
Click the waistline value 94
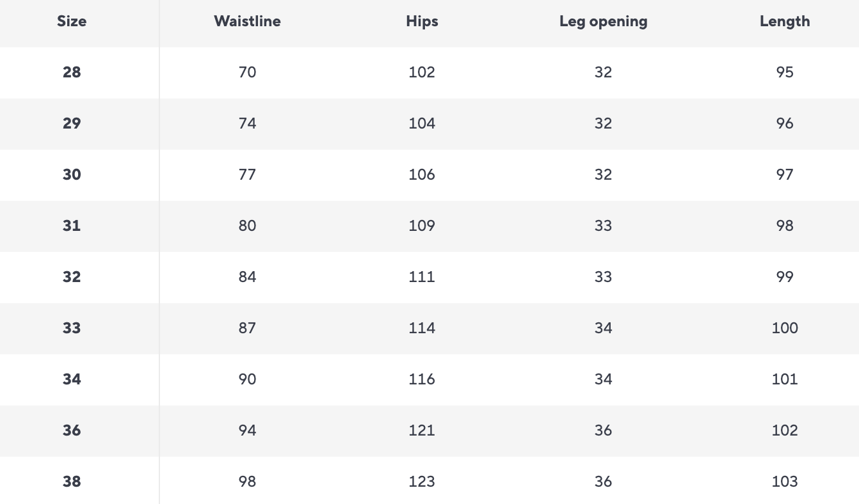247,430
